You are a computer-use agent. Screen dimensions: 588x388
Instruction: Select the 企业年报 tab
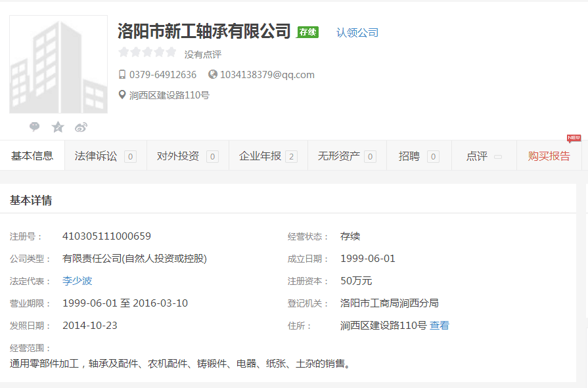pos(267,156)
